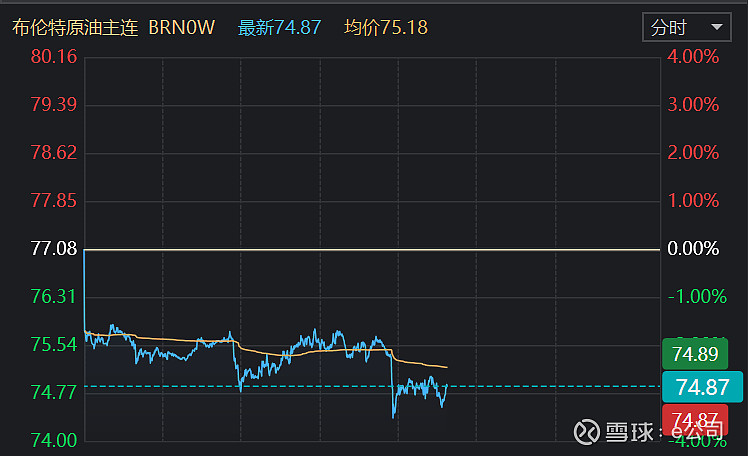748x456 pixels.
Task: Click the 4.00% percent axis label
Action: [693, 57]
